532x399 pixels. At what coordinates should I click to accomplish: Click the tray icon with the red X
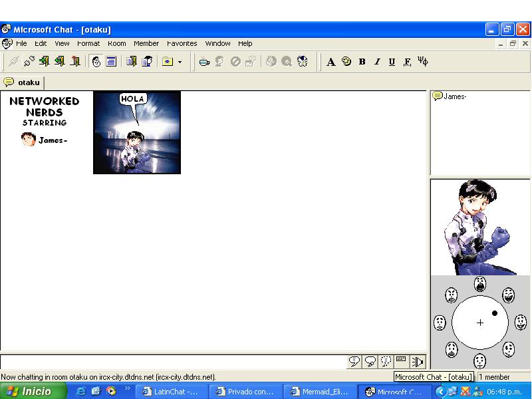465,392
